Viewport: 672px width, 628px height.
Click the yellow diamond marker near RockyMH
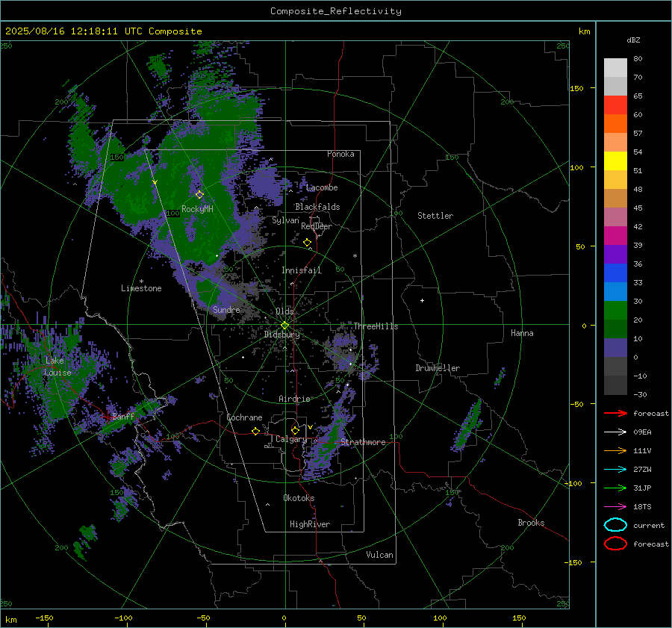click(199, 195)
